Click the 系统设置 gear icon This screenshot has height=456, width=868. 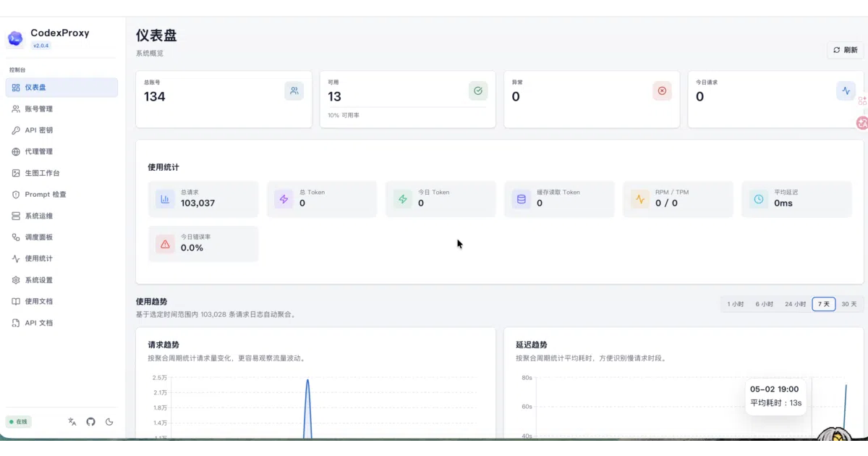(16, 280)
